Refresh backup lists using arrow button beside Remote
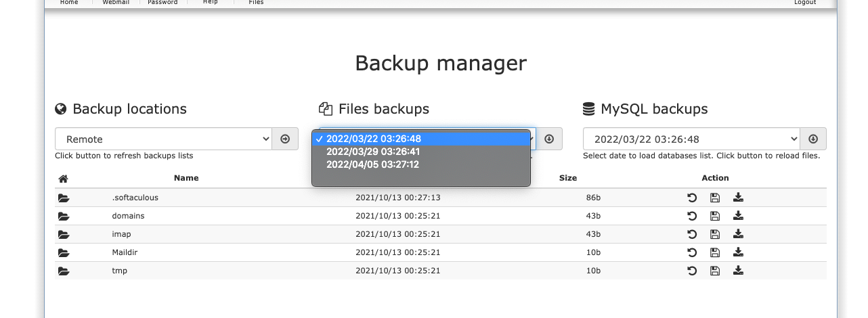 [285, 139]
